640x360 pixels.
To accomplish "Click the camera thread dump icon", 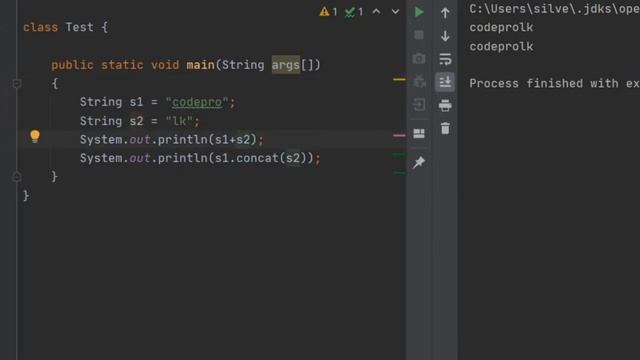I will click(419, 59).
